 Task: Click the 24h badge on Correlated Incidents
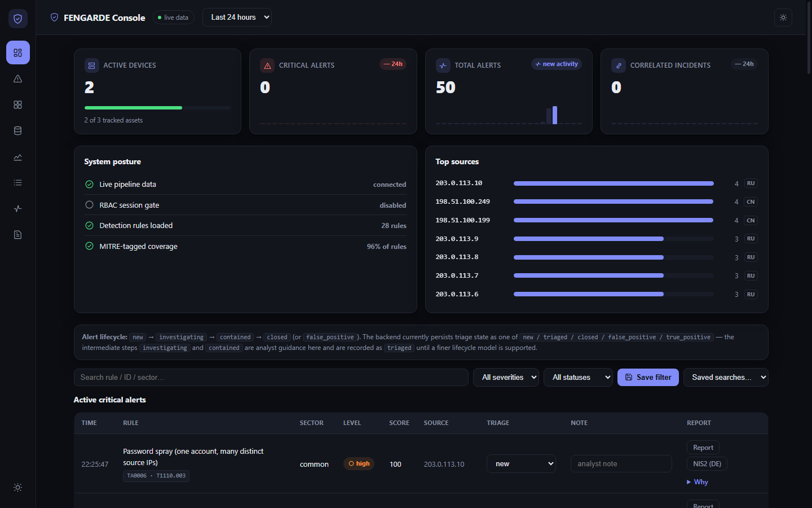[744, 64]
